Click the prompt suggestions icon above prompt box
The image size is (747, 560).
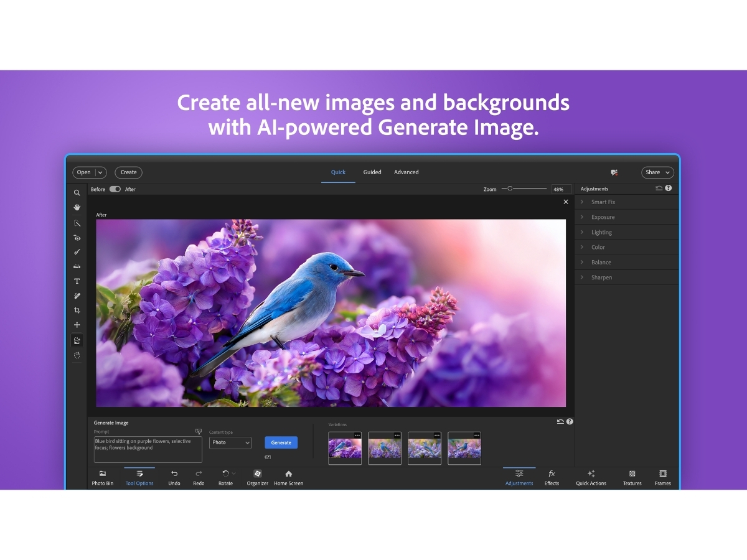point(199,431)
